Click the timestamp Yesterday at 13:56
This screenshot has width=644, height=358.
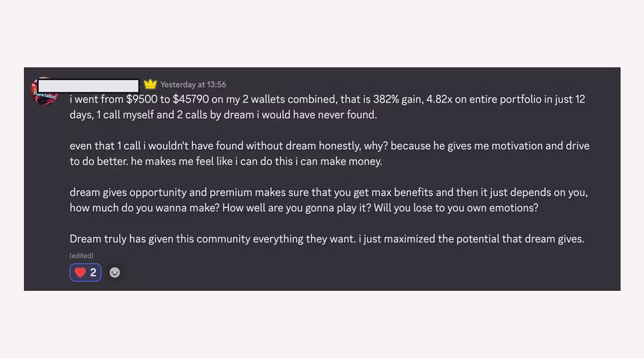coord(193,85)
